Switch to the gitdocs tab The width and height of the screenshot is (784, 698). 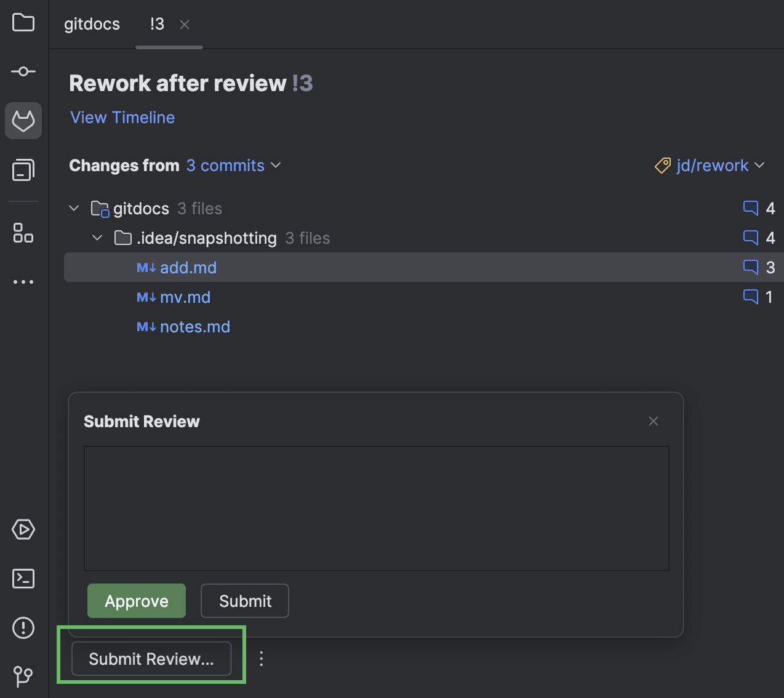(x=92, y=24)
